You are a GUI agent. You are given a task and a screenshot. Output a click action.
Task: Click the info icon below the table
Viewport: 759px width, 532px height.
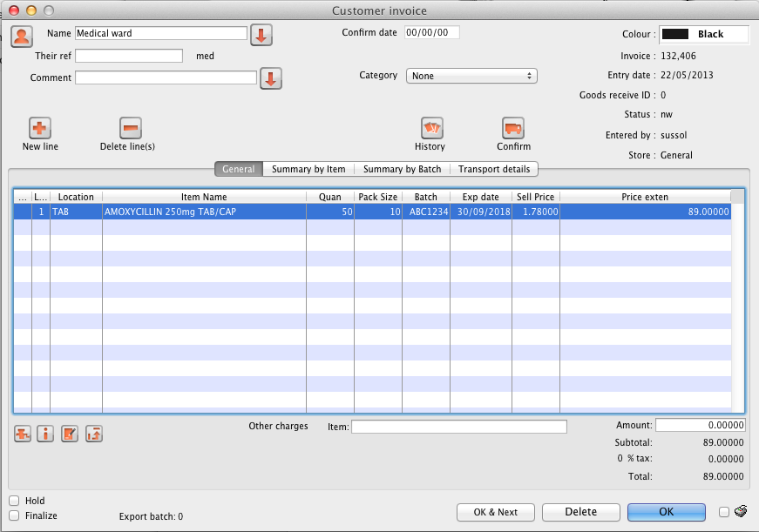46,433
